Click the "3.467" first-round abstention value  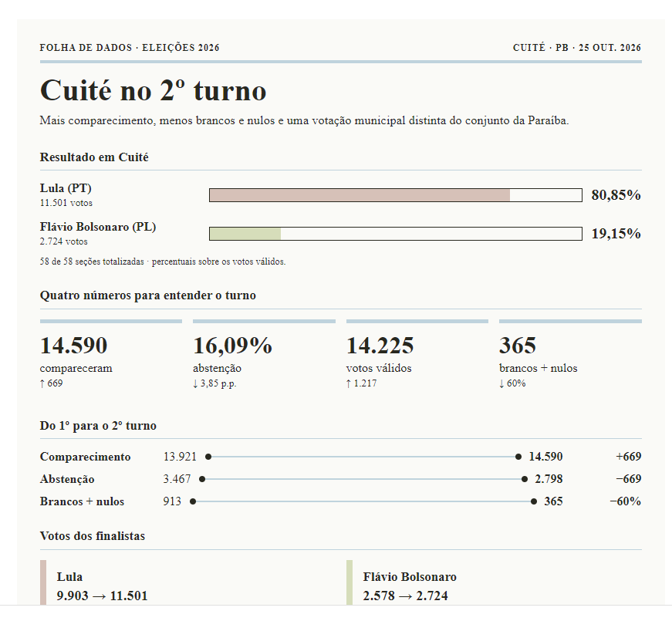pyautogui.click(x=177, y=479)
